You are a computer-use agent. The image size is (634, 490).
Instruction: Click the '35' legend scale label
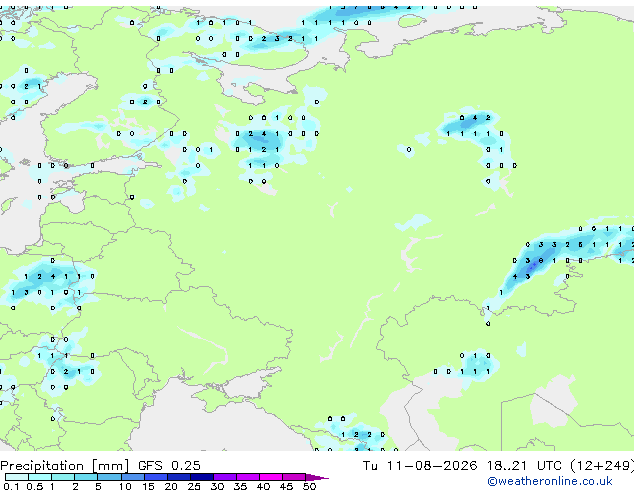[x=241, y=486]
